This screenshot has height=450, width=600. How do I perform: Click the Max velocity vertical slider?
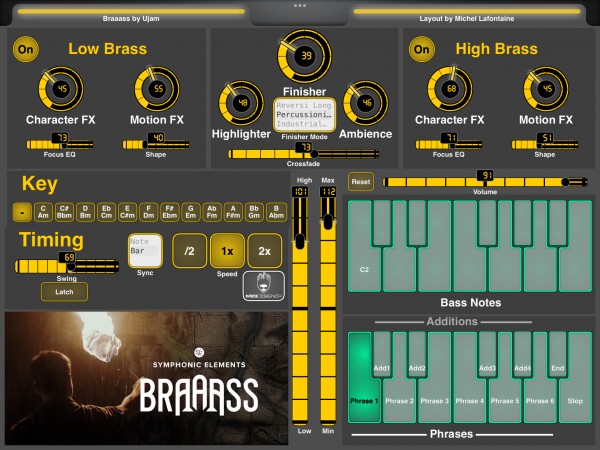tap(328, 306)
